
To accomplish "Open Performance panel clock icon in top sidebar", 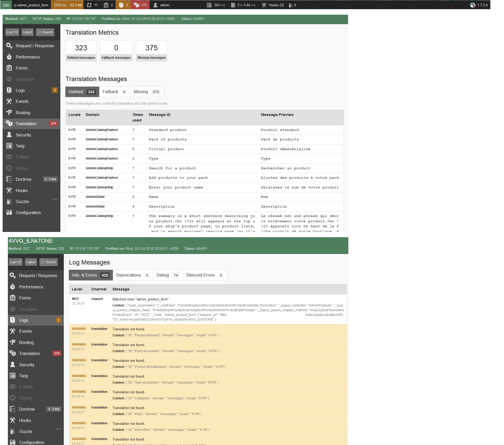I will pyautogui.click(x=9, y=57).
